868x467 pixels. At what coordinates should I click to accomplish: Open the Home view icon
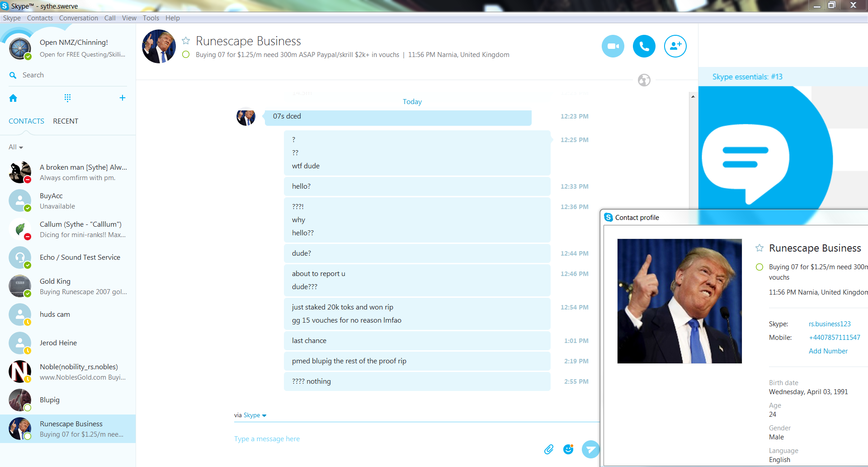[x=13, y=98]
